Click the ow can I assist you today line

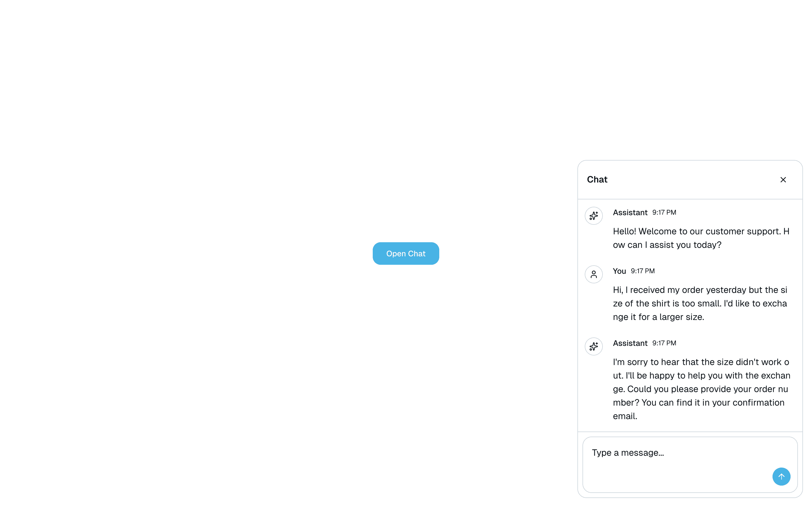pyautogui.click(x=667, y=245)
